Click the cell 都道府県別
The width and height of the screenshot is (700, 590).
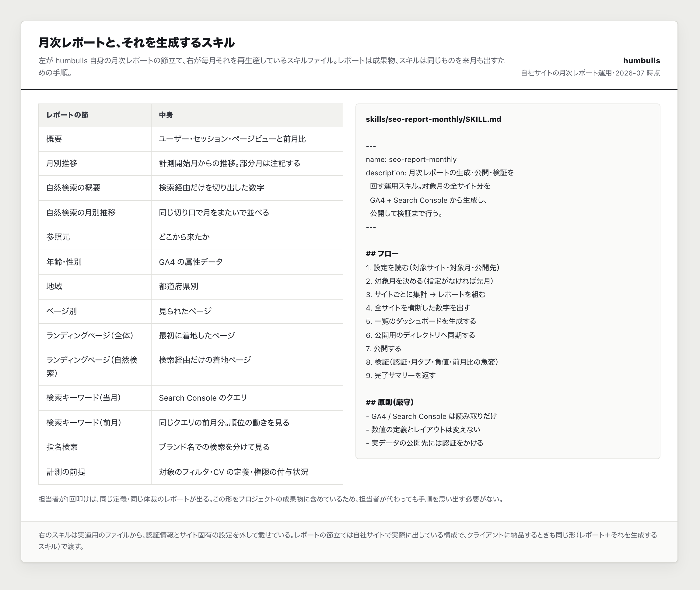click(247, 287)
